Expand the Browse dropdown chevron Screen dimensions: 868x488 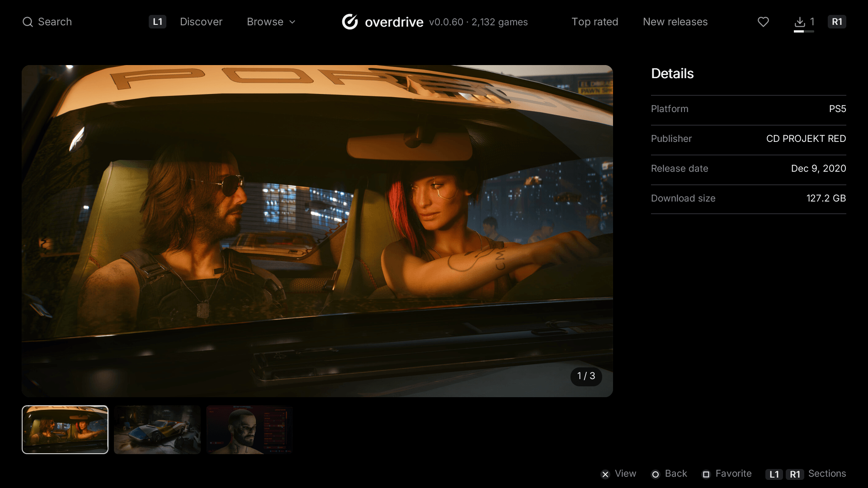click(292, 22)
